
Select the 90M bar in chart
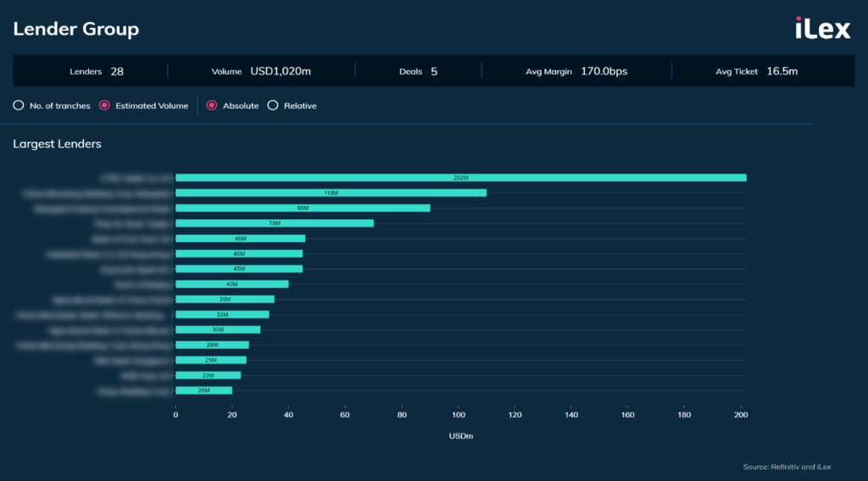point(303,208)
